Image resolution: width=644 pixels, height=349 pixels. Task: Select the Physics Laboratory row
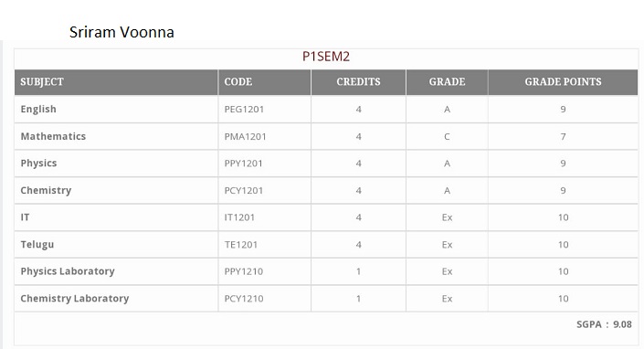pos(326,271)
